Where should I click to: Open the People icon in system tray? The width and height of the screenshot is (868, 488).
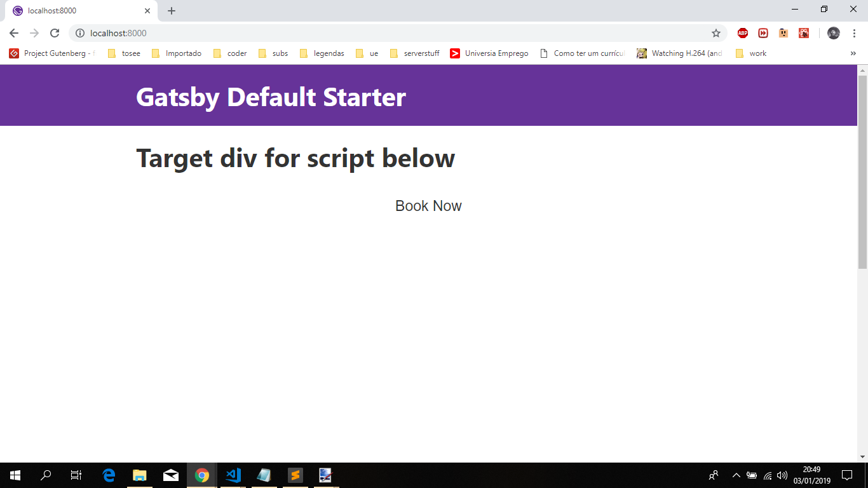[714, 475]
